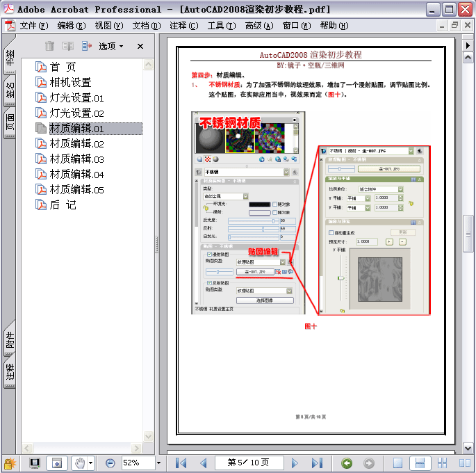Go to bookmark 材质编辑.03
Image resolution: width=476 pixels, height=473 pixels.
coord(77,159)
